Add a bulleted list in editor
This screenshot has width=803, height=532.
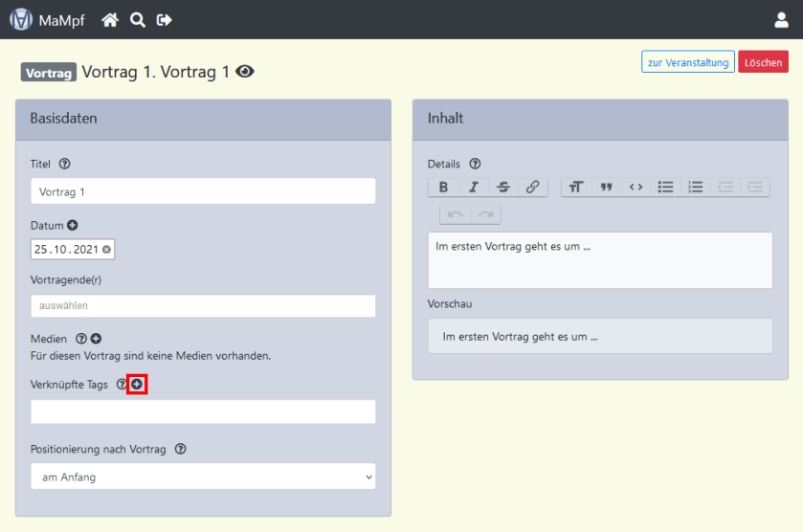coord(665,188)
